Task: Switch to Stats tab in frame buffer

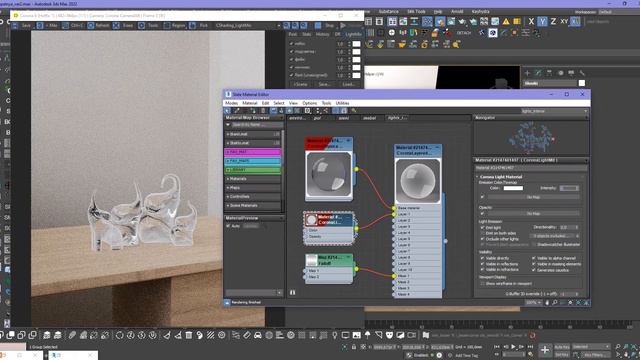Action: [307, 34]
